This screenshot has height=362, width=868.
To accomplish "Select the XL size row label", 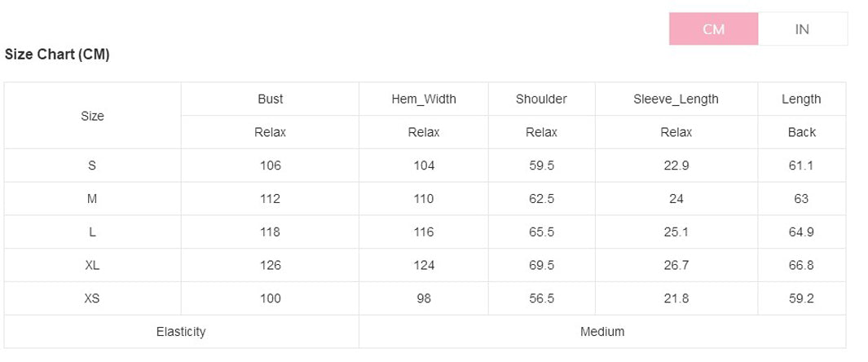I will (x=92, y=266).
